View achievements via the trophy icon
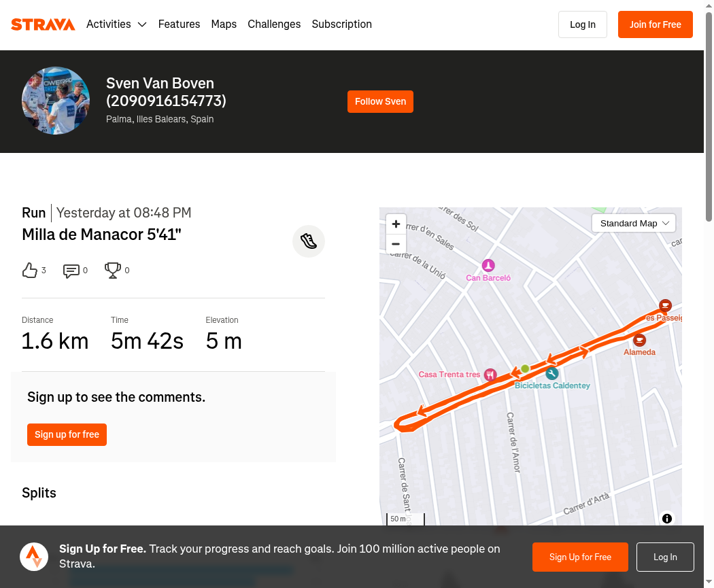 point(112,271)
